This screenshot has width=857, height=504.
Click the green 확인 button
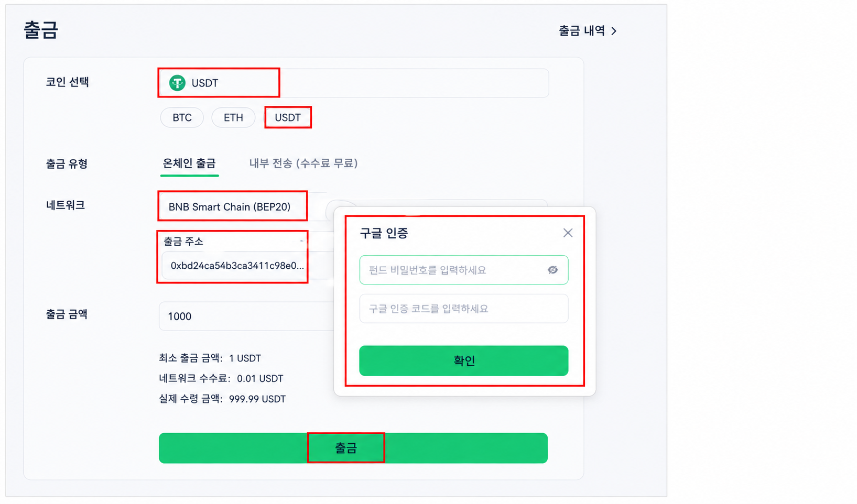[x=464, y=360]
